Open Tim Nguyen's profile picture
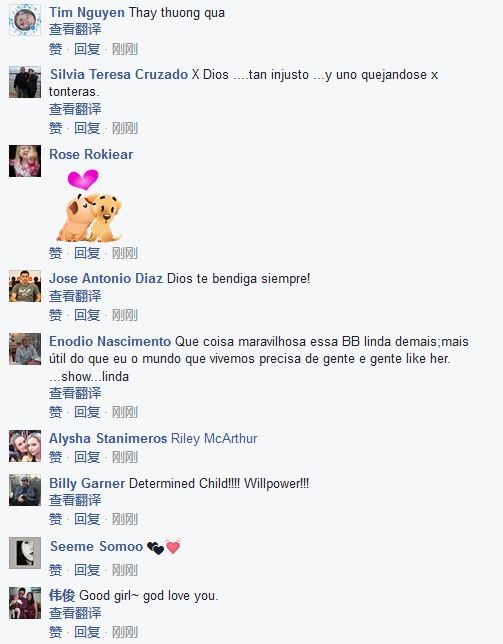 25,20
